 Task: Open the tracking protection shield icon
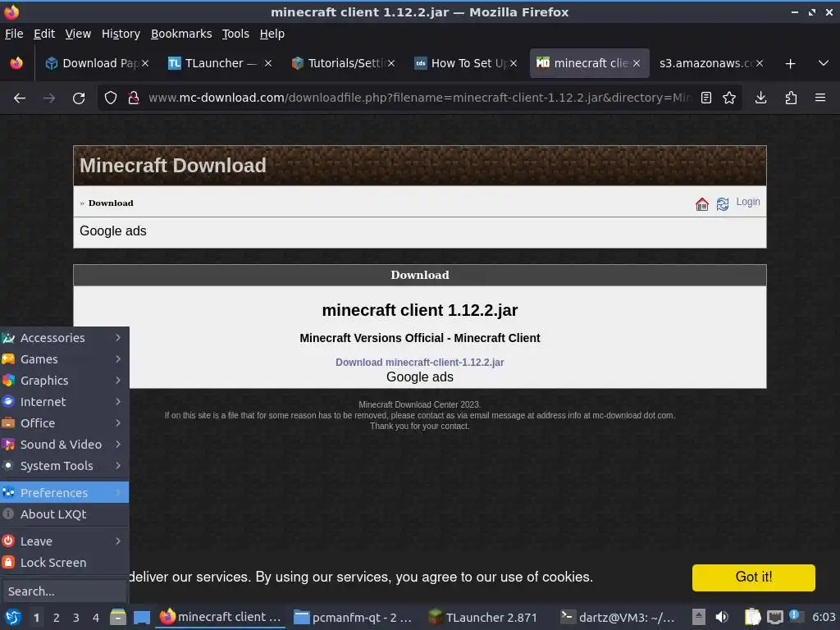click(x=111, y=98)
